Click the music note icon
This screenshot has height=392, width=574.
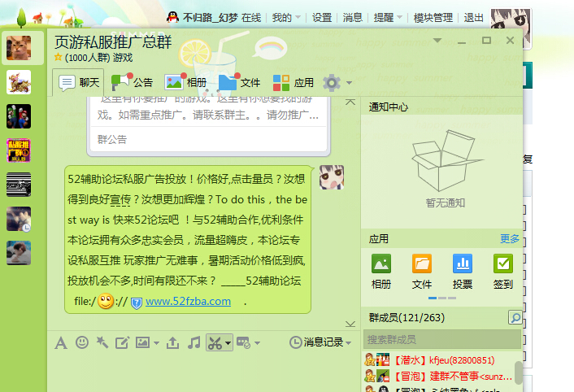coord(194,343)
